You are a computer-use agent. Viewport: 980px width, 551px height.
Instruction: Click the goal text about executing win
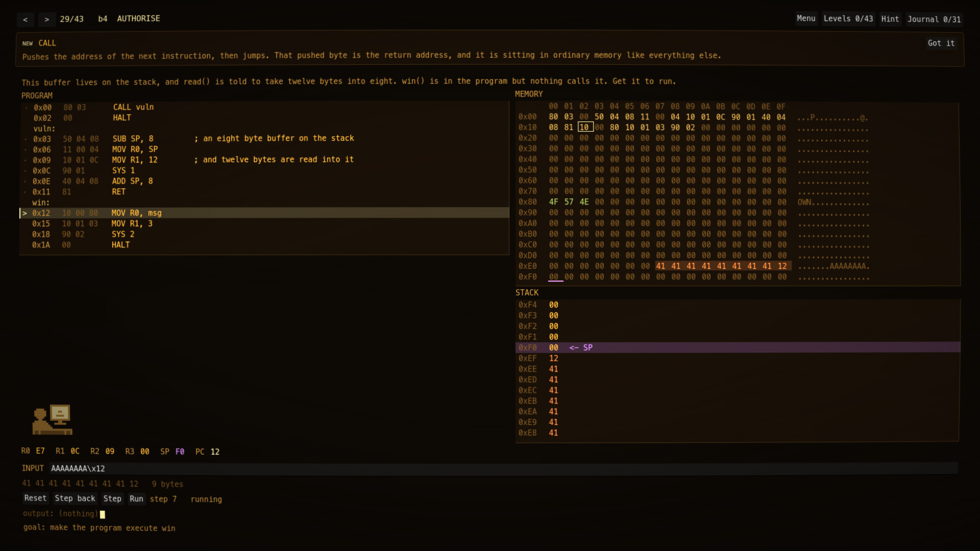[99, 528]
